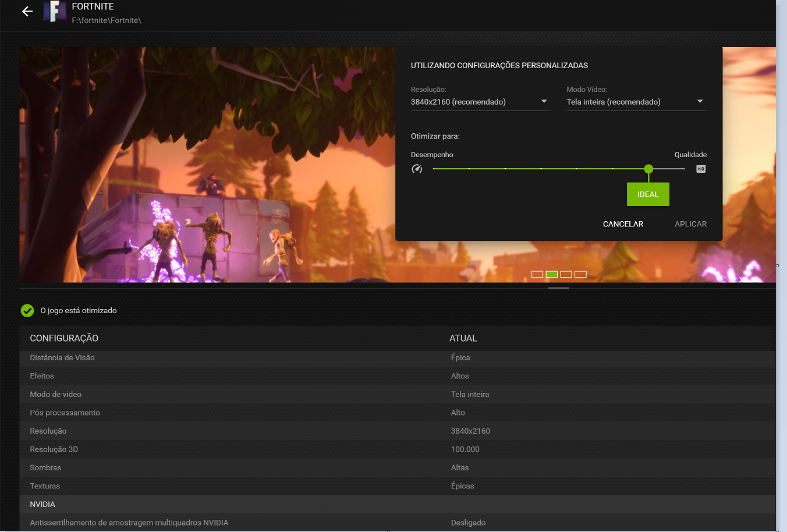Click the 'Distância de Visão' setting row

click(397, 358)
